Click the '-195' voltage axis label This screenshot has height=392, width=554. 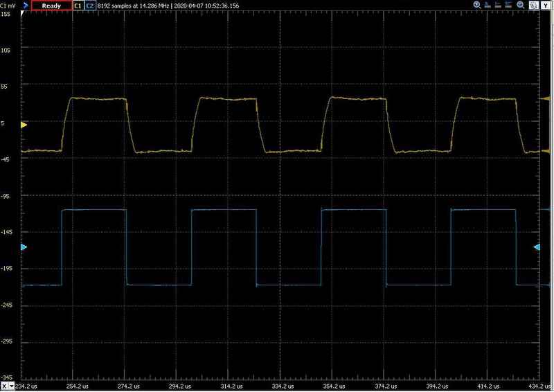pos(6,269)
